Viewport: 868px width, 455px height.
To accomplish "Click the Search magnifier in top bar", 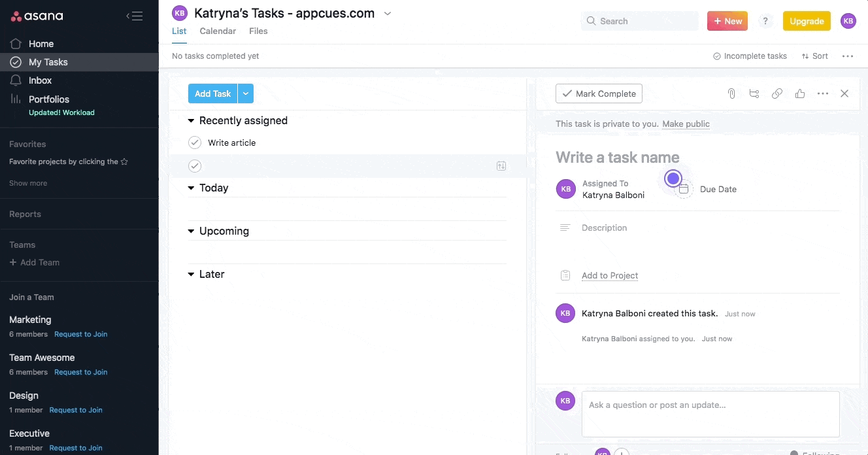I will click(590, 21).
